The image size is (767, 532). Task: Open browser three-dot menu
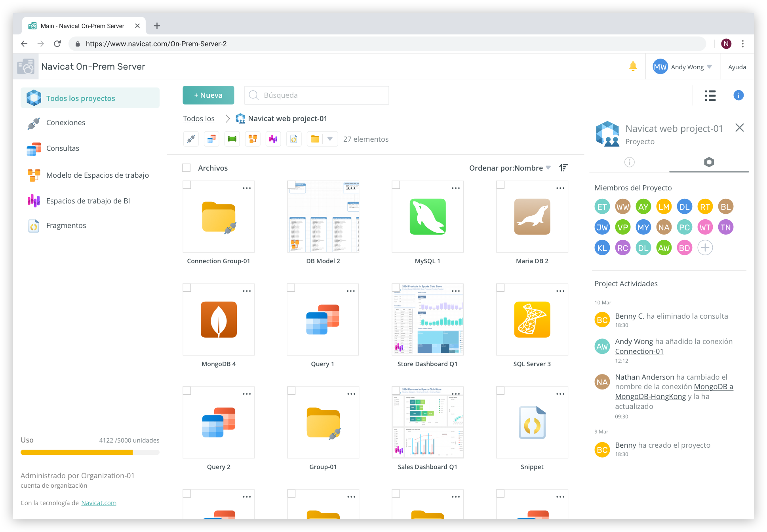[742, 44]
